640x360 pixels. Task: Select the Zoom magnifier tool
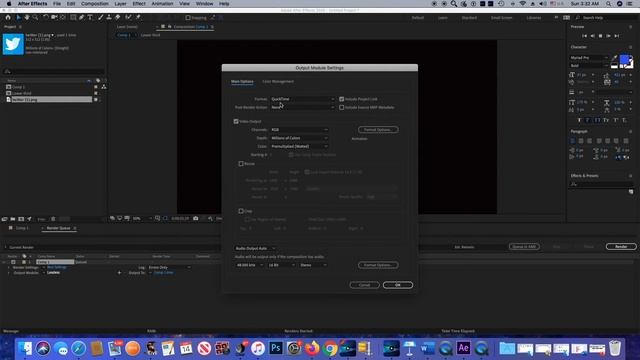(35, 18)
